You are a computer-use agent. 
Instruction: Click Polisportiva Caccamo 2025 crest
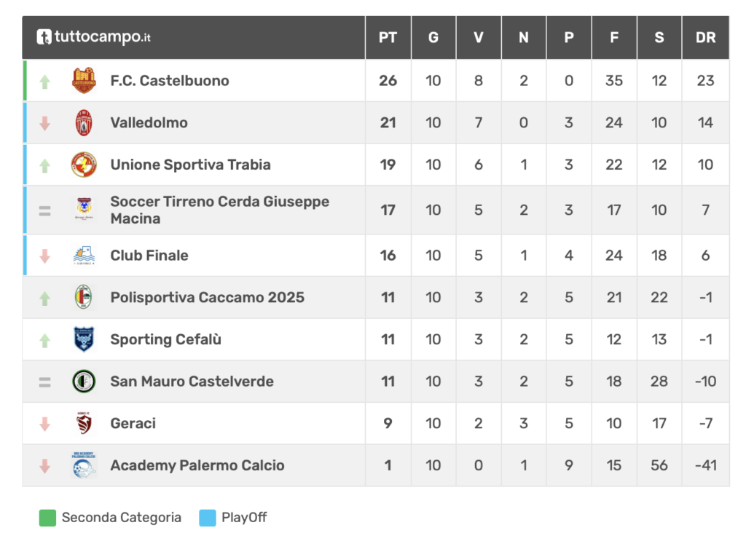coord(84,297)
